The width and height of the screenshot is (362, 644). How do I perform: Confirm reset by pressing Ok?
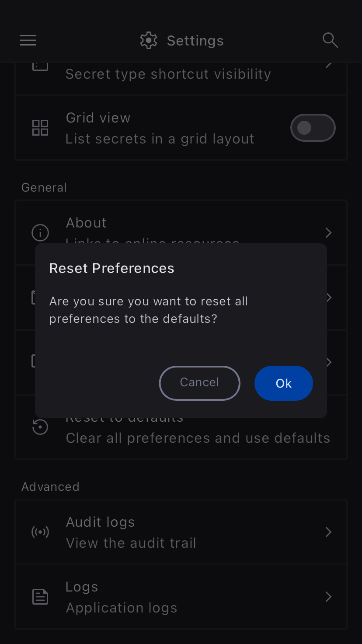tap(283, 383)
